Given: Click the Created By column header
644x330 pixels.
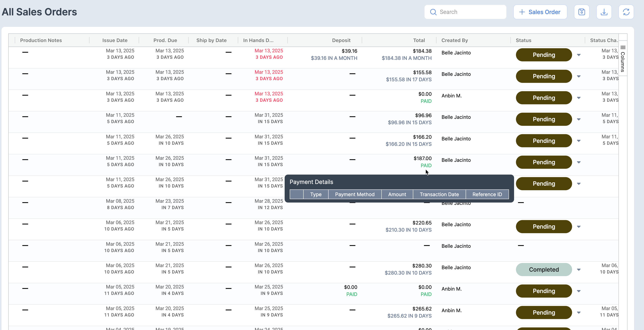Looking at the screenshot, I should click(455, 40).
